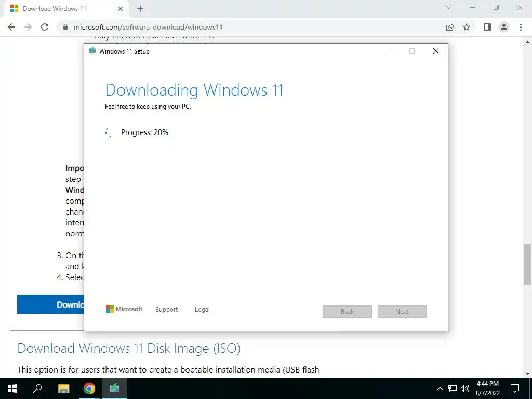
Task: Open the Windows Start menu
Action: (x=12, y=389)
